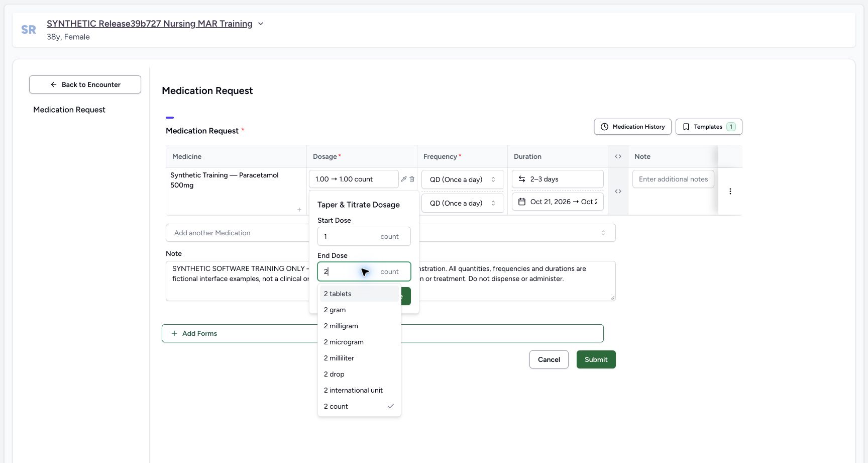Click the '38y, Female' patient detail text
Viewport: 868px width, 463px height.
68,37
